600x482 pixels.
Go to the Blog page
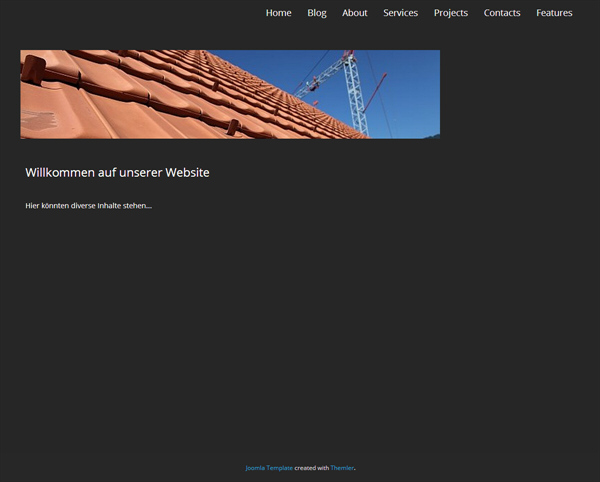[317, 13]
